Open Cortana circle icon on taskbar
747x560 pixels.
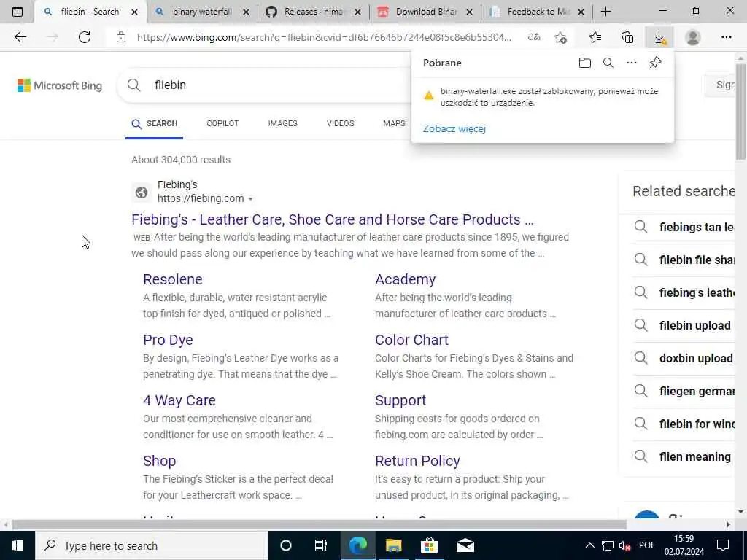coord(285,545)
